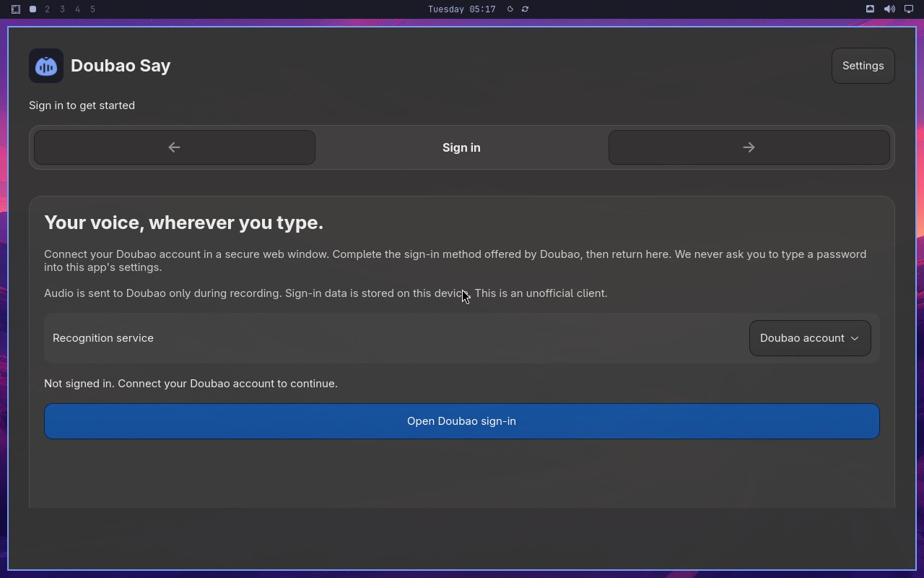Open the Settings page
The image size is (924, 578).
coord(863,66)
